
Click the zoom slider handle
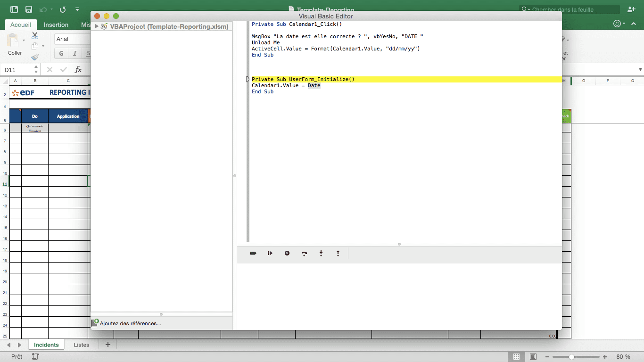pyautogui.click(x=571, y=357)
